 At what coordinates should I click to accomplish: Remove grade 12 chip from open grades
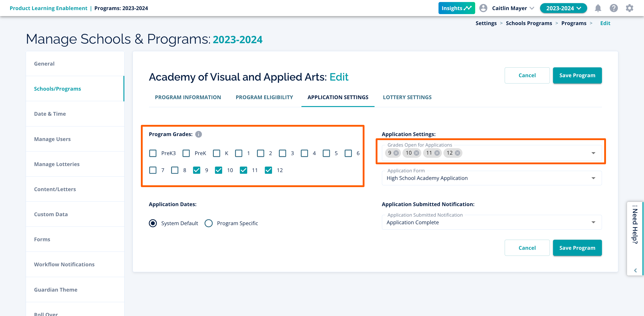457,153
